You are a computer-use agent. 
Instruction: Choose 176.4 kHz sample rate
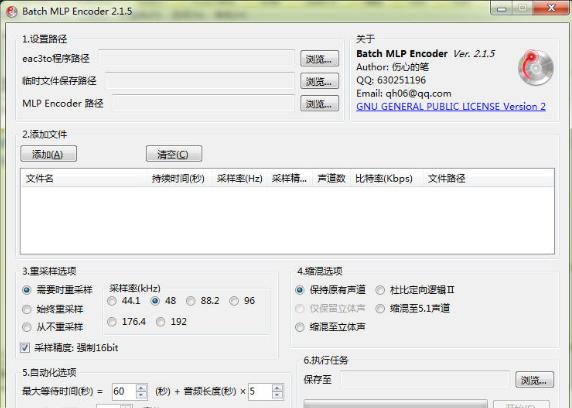coord(127,322)
